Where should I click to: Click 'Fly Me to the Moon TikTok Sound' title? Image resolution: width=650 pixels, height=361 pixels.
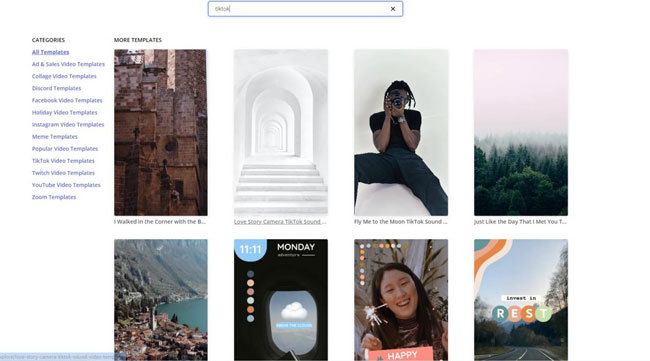tap(400, 222)
